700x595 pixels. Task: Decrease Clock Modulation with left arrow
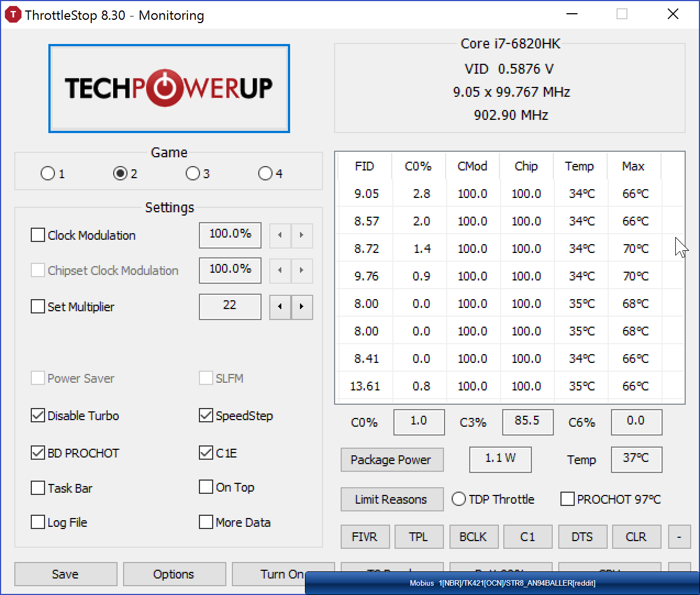pos(280,235)
